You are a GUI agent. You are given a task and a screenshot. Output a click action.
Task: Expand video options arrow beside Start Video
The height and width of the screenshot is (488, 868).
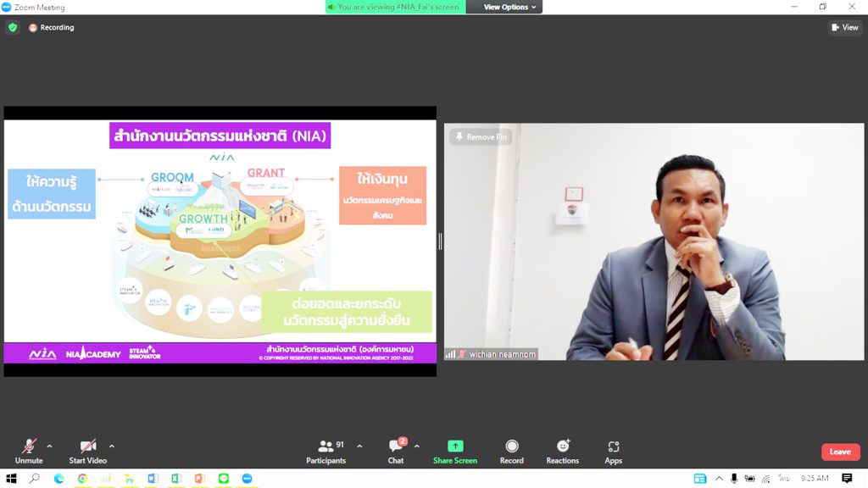pos(112,446)
